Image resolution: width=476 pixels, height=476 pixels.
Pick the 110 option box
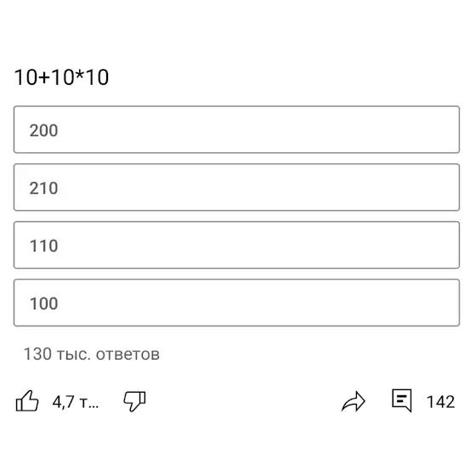tap(236, 245)
